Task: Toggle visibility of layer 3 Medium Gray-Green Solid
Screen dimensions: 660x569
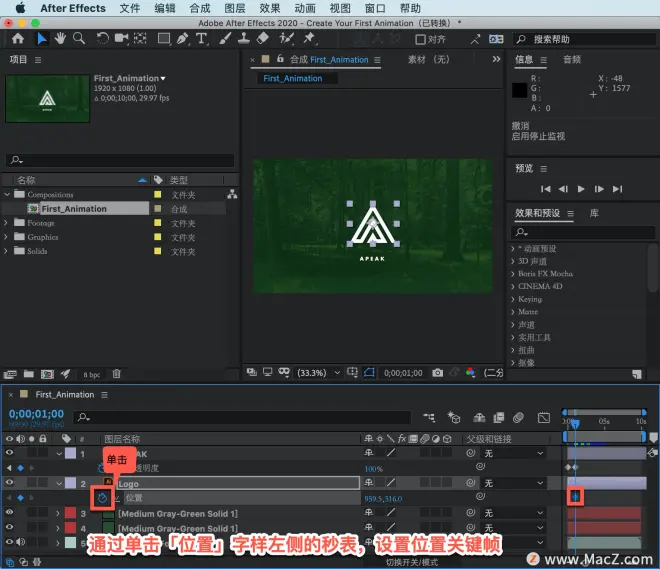Action: [x=9, y=513]
